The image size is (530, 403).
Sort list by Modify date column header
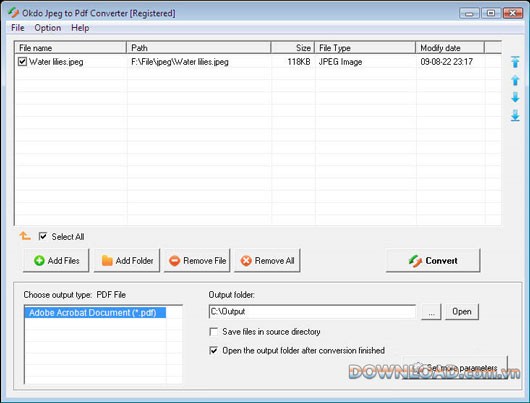tap(450, 48)
